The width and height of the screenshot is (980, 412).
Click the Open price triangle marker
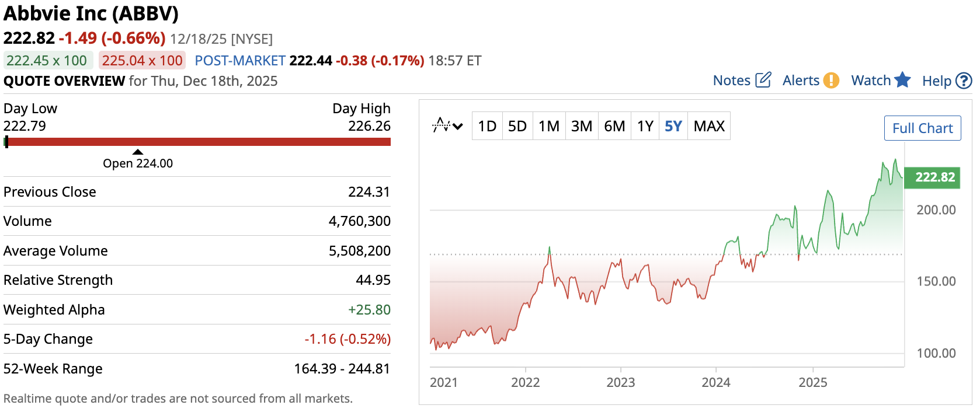coord(138,152)
